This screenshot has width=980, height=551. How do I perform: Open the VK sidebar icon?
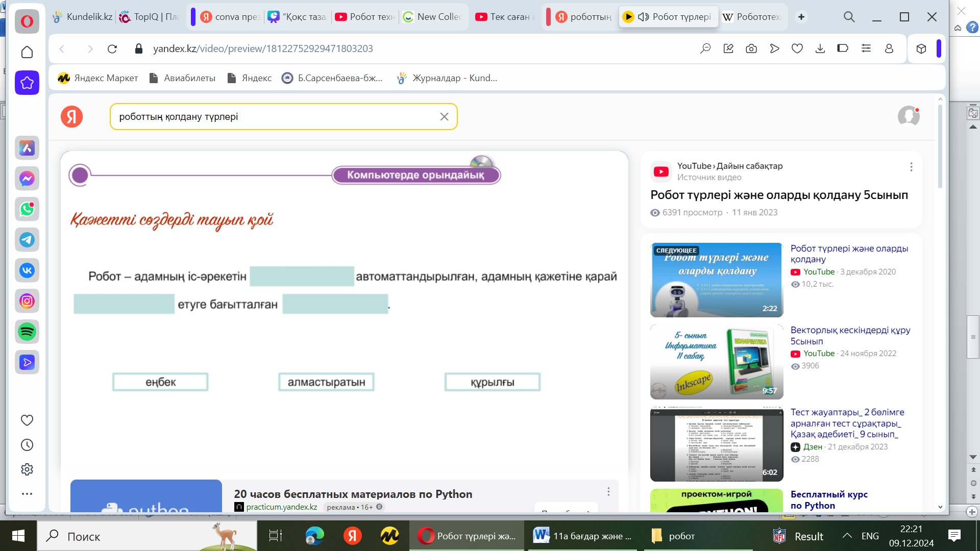(27, 270)
